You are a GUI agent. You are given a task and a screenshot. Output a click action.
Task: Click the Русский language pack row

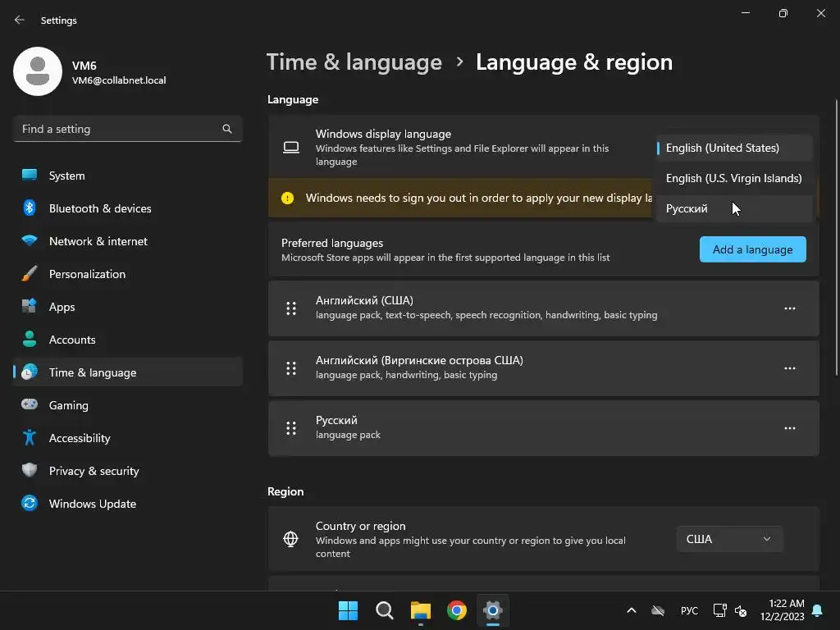click(544, 428)
